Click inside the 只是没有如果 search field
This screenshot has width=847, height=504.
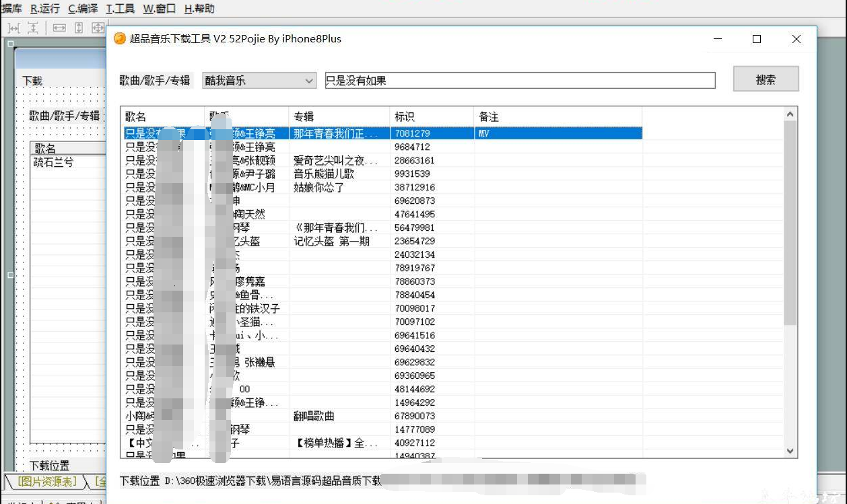coord(471,80)
